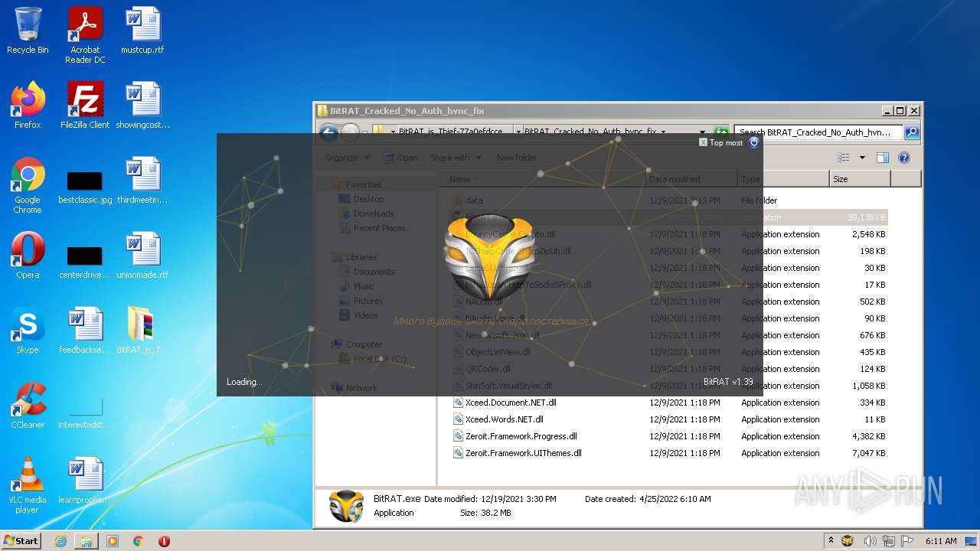Open Opera from the taskbar
The width and height of the screenshot is (980, 551).
[164, 541]
